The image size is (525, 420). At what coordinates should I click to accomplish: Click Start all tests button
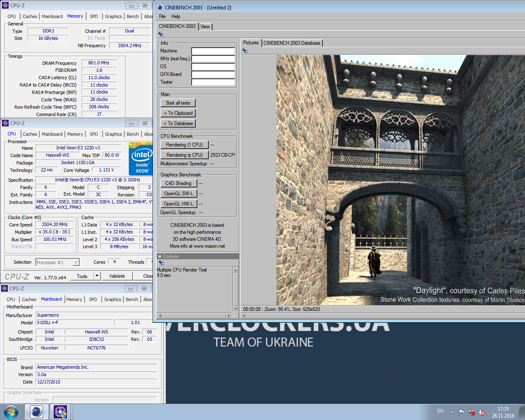click(178, 103)
